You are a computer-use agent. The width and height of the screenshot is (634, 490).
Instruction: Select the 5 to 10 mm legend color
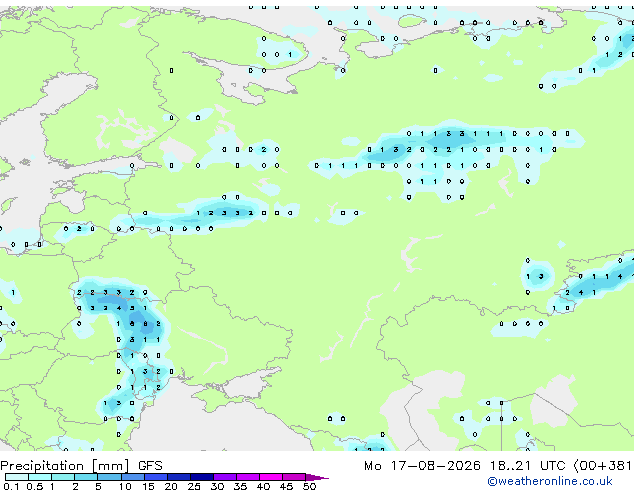click(x=110, y=477)
